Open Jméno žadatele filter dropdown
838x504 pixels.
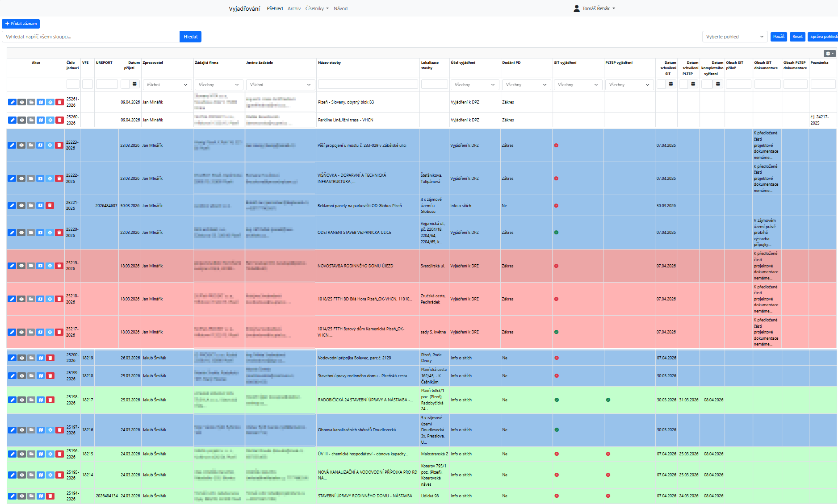[x=281, y=85]
